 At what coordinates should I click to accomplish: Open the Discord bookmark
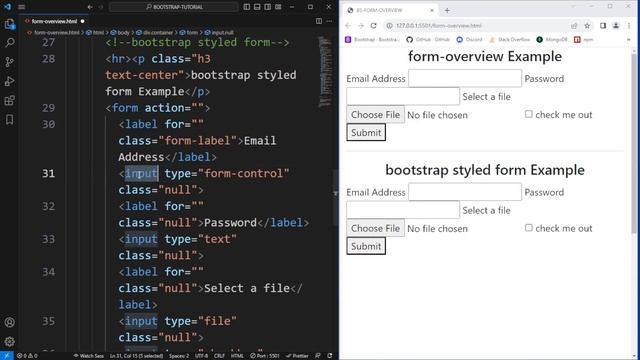pos(469,40)
